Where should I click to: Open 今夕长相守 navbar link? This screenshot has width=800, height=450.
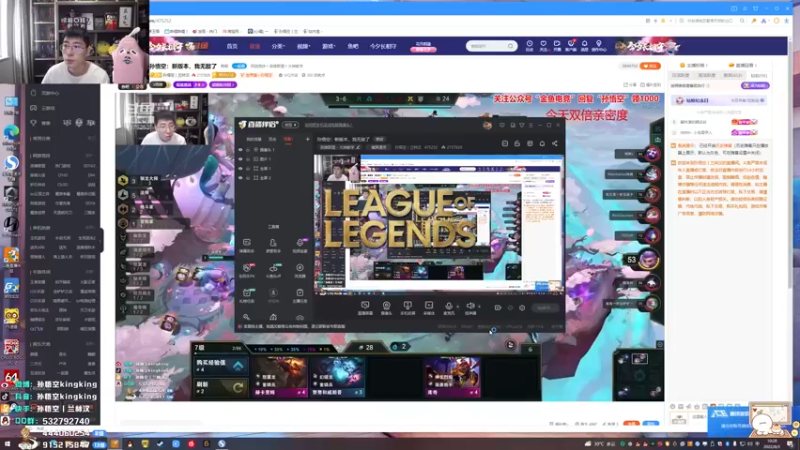[x=383, y=46]
